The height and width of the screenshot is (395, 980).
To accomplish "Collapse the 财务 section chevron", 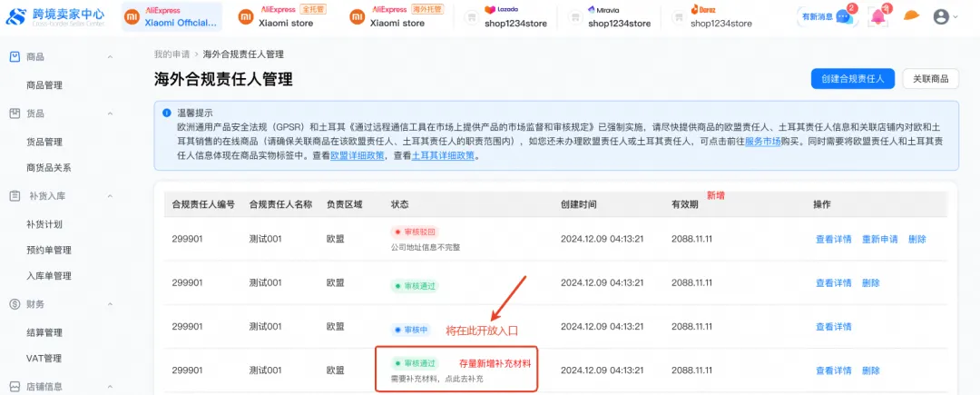I will [x=110, y=304].
